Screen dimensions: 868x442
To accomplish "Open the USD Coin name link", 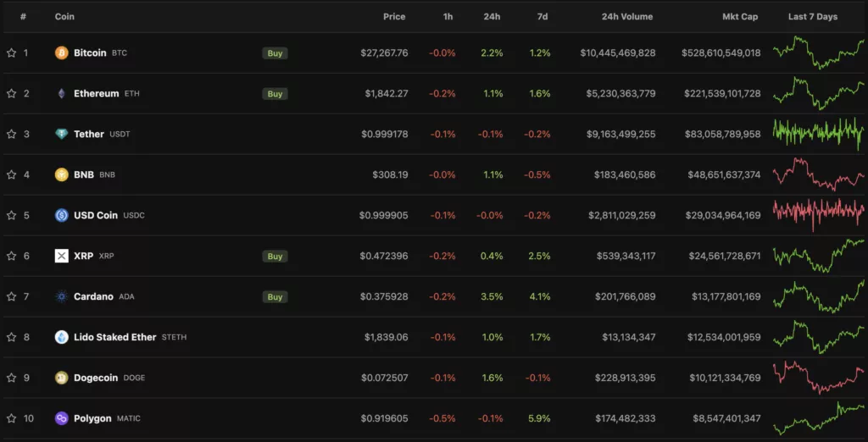I will pyautogui.click(x=96, y=215).
